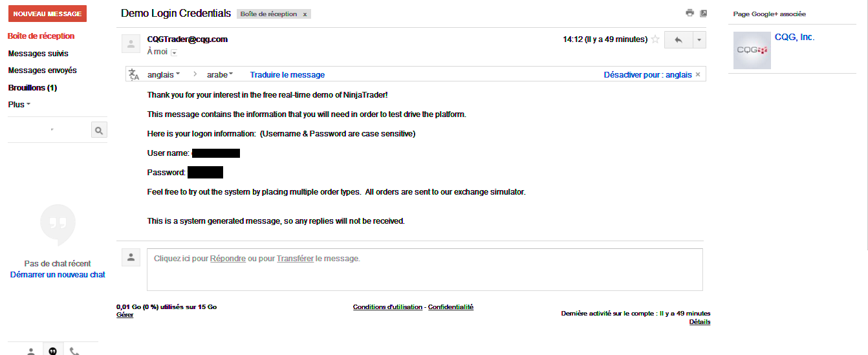Open Confidentialité link

pyautogui.click(x=451, y=307)
